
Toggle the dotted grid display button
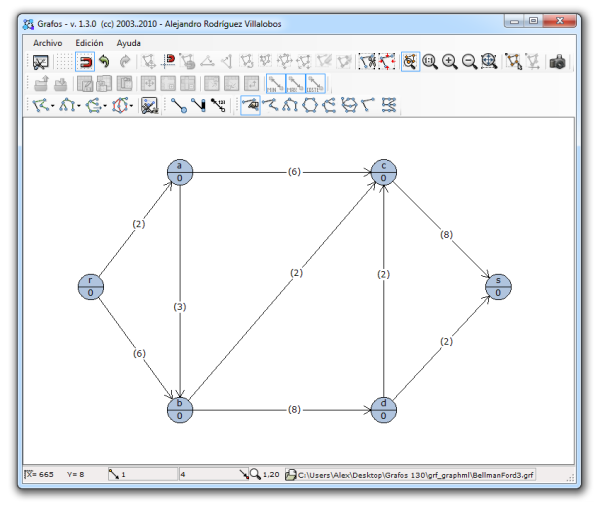(64, 62)
